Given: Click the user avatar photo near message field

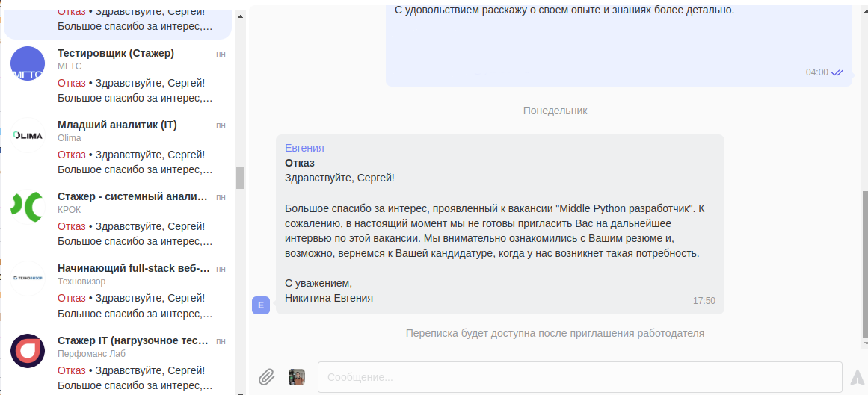Looking at the screenshot, I should click(x=297, y=377).
